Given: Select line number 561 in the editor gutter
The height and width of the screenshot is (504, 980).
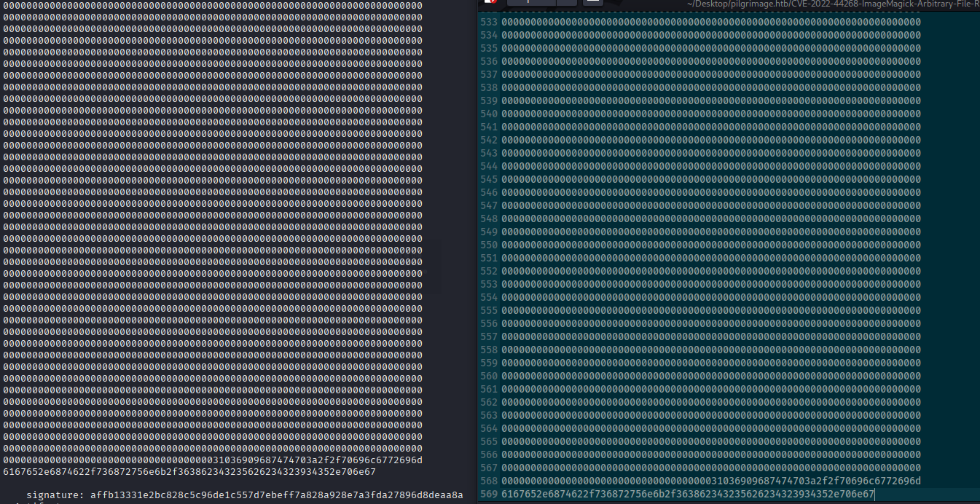Looking at the screenshot, I should [x=489, y=389].
